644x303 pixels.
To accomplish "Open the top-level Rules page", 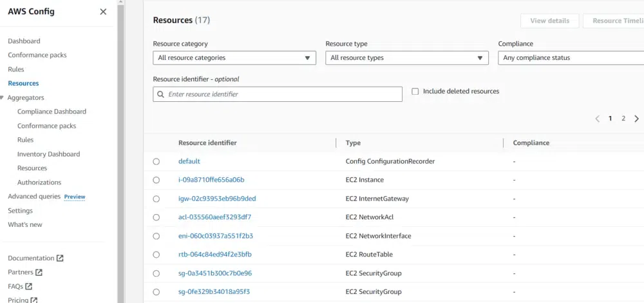I will (x=16, y=69).
